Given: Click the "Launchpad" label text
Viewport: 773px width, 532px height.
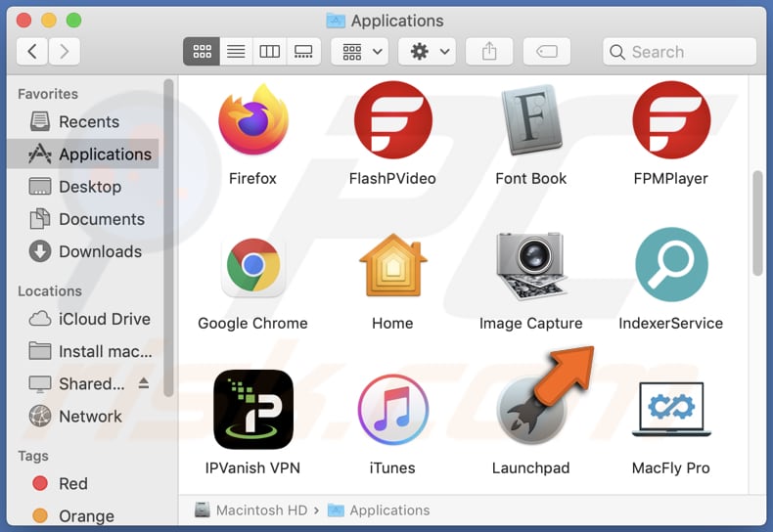Looking at the screenshot, I should click(x=531, y=468).
